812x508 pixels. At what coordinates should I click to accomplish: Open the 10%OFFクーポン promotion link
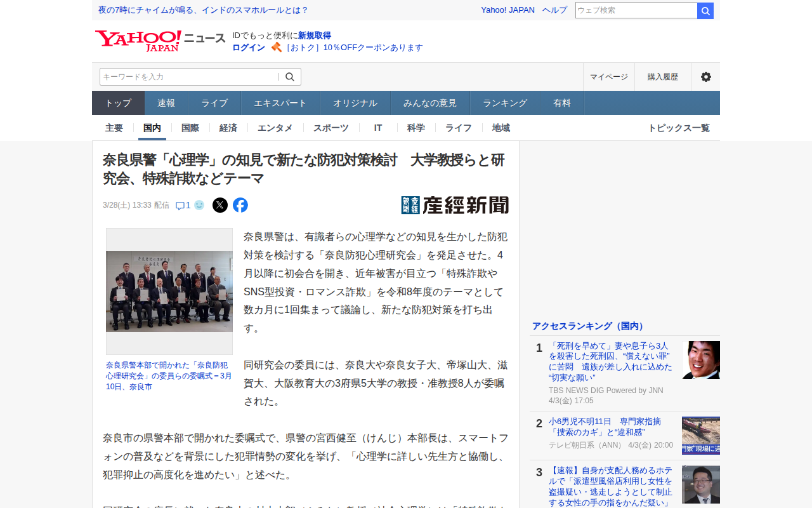[x=354, y=48]
